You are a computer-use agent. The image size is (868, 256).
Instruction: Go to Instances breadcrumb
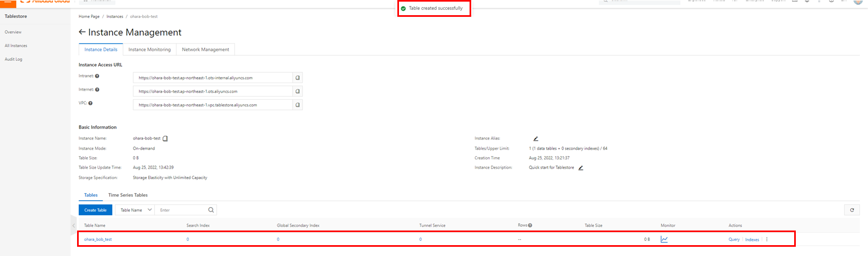[115, 16]
